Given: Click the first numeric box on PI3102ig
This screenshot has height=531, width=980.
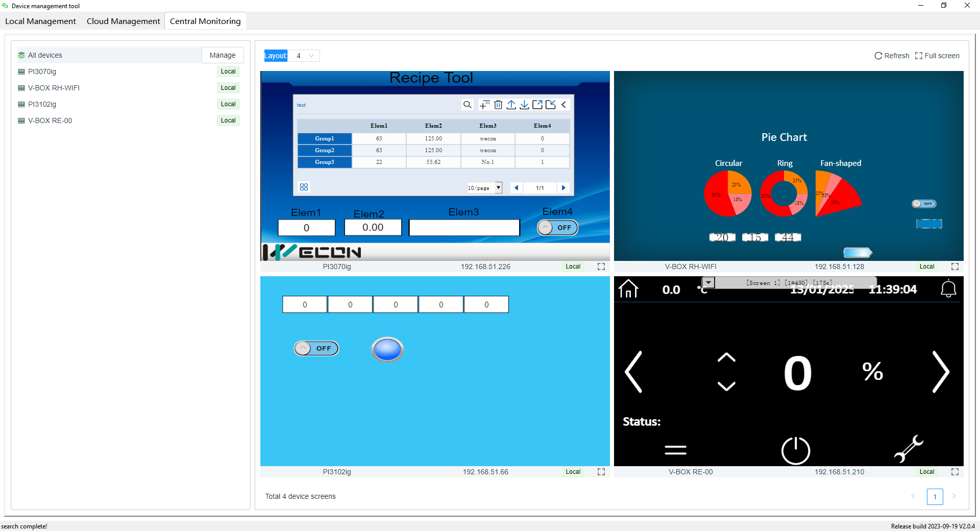Looking at the screenshot, I should 305,304.
